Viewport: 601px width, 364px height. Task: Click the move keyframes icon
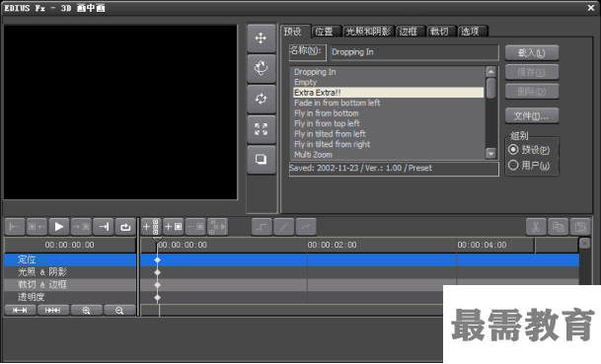[x=218, y=227]
